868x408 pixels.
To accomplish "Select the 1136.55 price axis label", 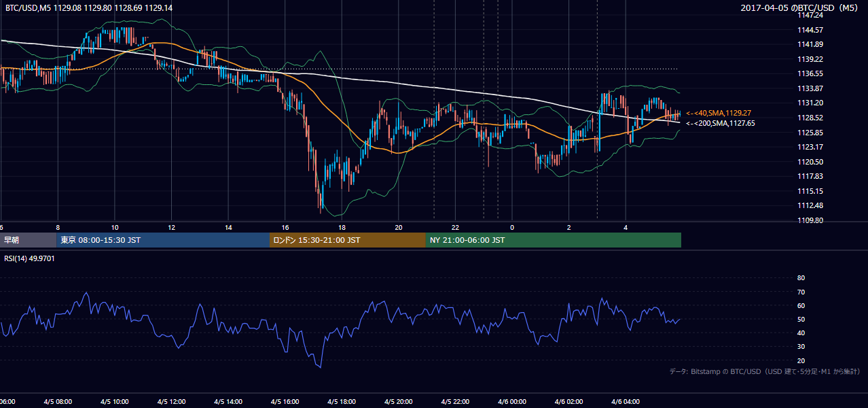I will (811, 73).
